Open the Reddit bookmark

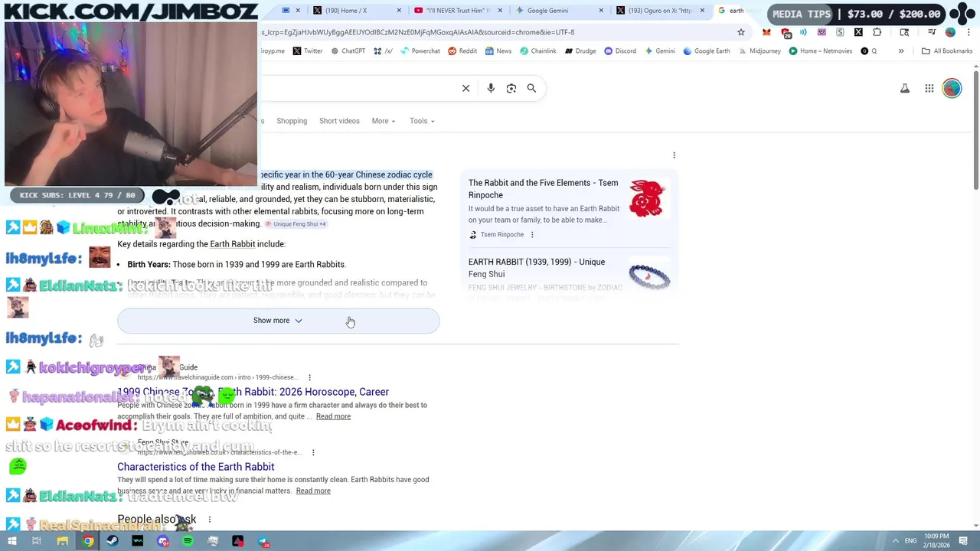(462, 51)
